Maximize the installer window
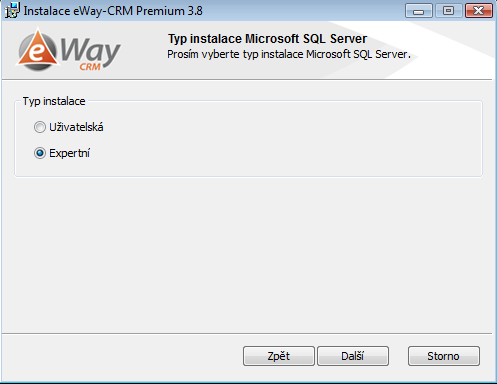The height and width of the screenshot is (384, 497). [x=449, y=11]
